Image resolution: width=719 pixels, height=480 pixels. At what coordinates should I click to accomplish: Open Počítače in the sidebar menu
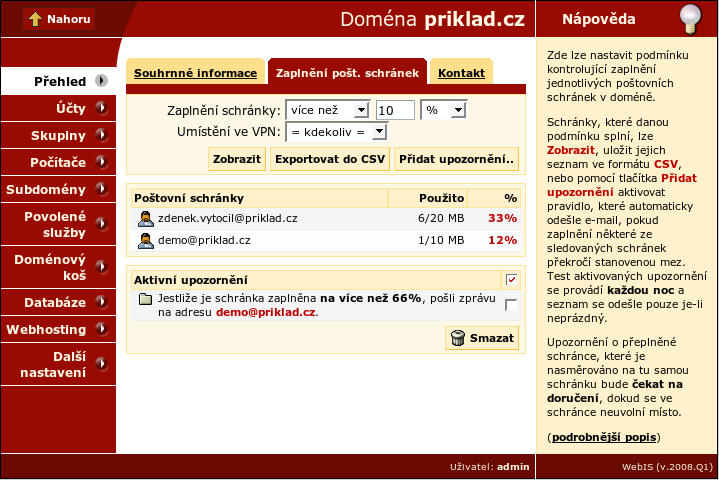coord(58,162)
